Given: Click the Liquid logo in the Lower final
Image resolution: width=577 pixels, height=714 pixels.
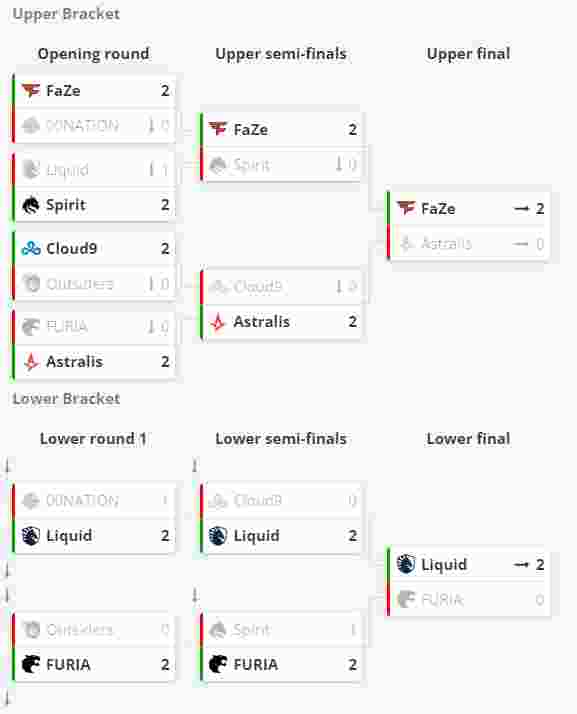Looking at the screenshot, I should point(406,564).
